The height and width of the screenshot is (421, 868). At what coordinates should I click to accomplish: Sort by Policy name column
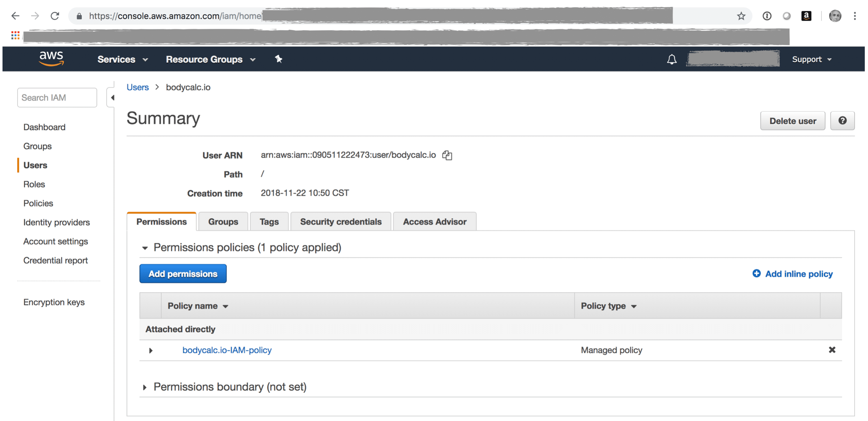click(x=198, y=306)
